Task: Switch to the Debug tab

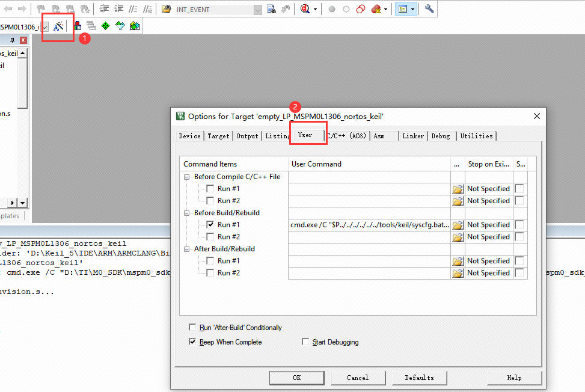Action: (441, 136)
